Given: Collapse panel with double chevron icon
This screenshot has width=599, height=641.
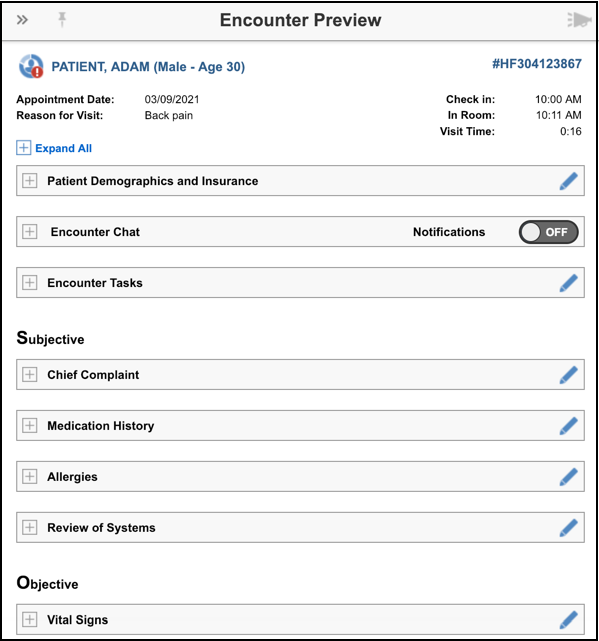Looking at the screenshot, I should pos(22,20).
